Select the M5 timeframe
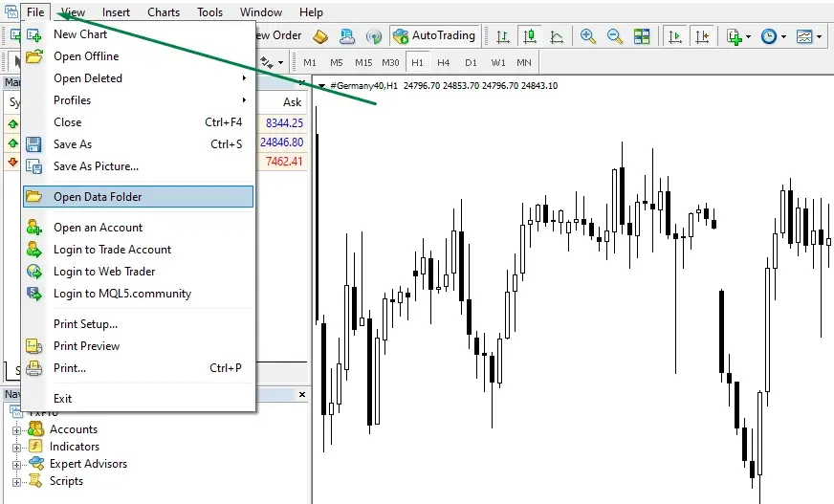This screenshot has width=834, height=504. 336,63
